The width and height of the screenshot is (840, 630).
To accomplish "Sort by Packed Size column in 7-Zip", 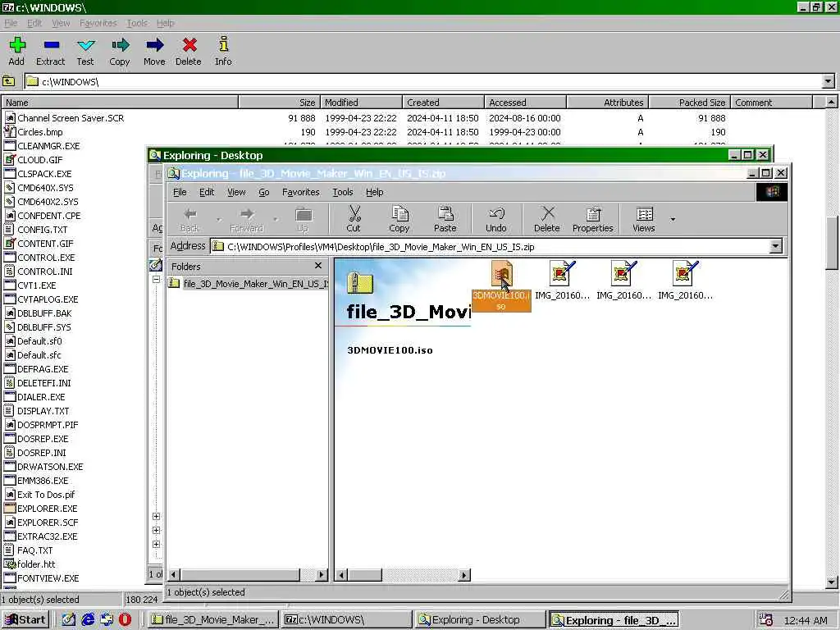I will point(689,103).
